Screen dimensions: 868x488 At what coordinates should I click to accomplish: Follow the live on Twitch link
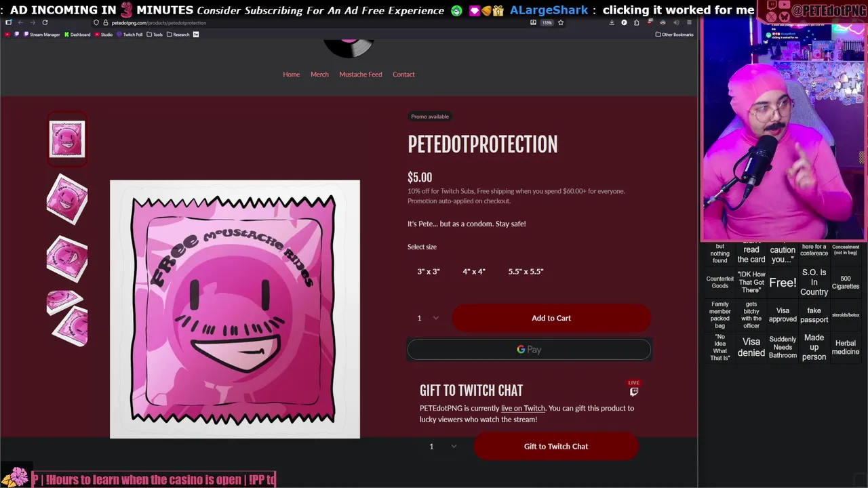point(523,408)
